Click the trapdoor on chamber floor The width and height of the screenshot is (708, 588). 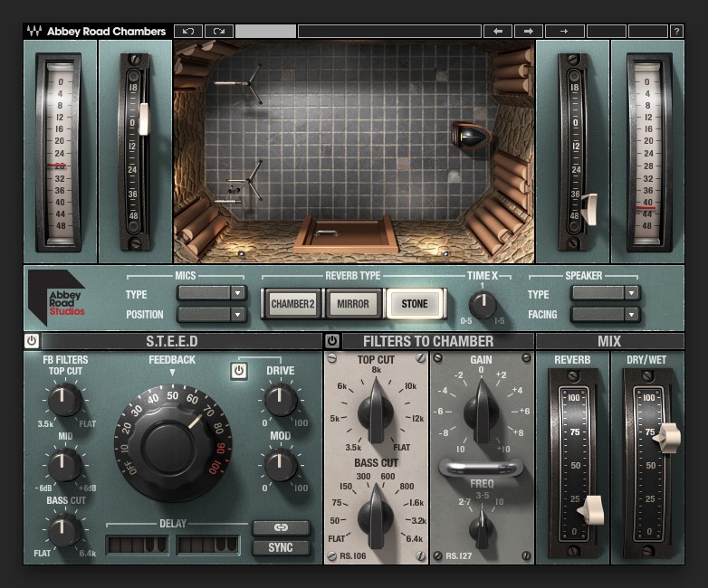[347, 234]
